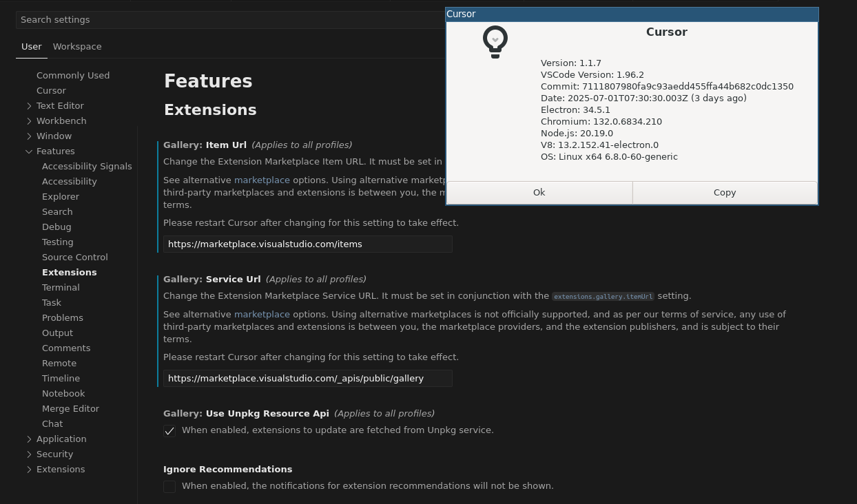The width and height of the screenshot is (857, 504).
Task: Toggle Ignore Recommendations checkbox
Action: [169, 486]
